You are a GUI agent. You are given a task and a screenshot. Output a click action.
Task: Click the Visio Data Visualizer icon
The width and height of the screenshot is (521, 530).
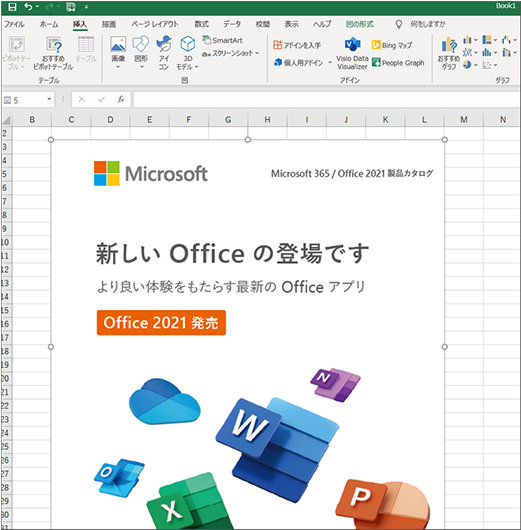click(352, 44)
